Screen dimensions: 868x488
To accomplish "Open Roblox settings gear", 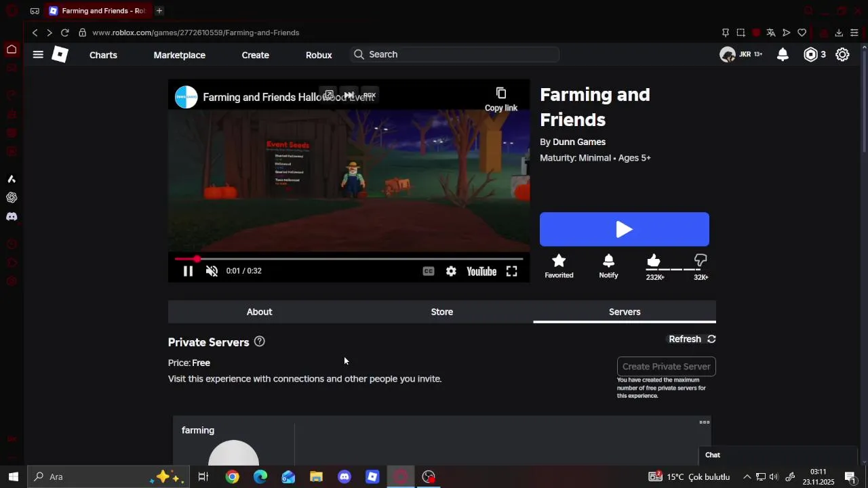I will click(x=842, y=55).
